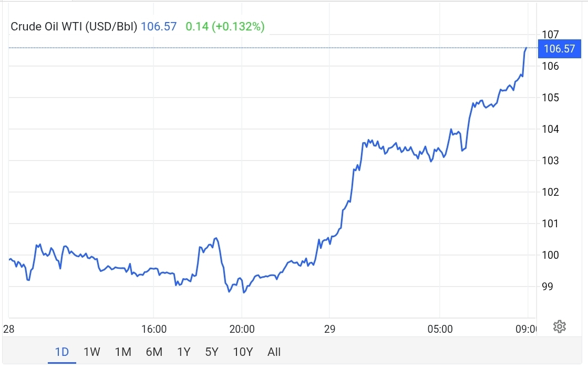Click the blue 106.57 price tag on axis
Image resolution: width=588 pixels, height=369 pixels.
click(559, 49)
